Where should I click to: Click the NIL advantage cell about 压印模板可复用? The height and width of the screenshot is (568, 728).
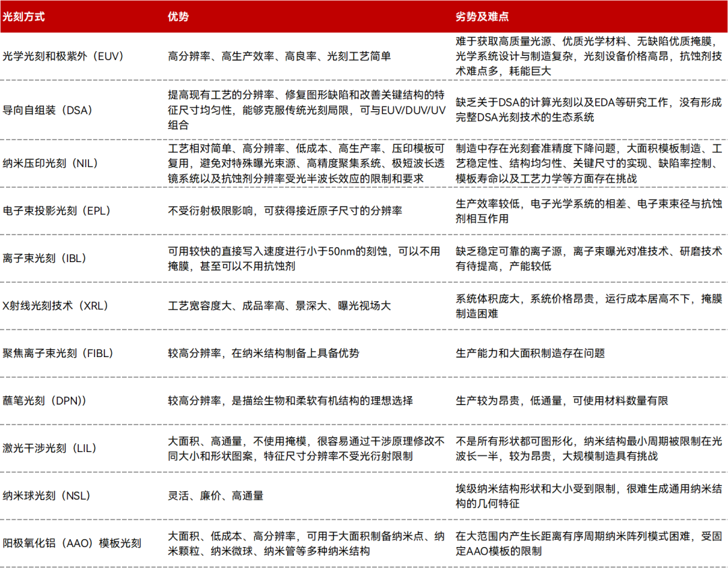(303, 160)
